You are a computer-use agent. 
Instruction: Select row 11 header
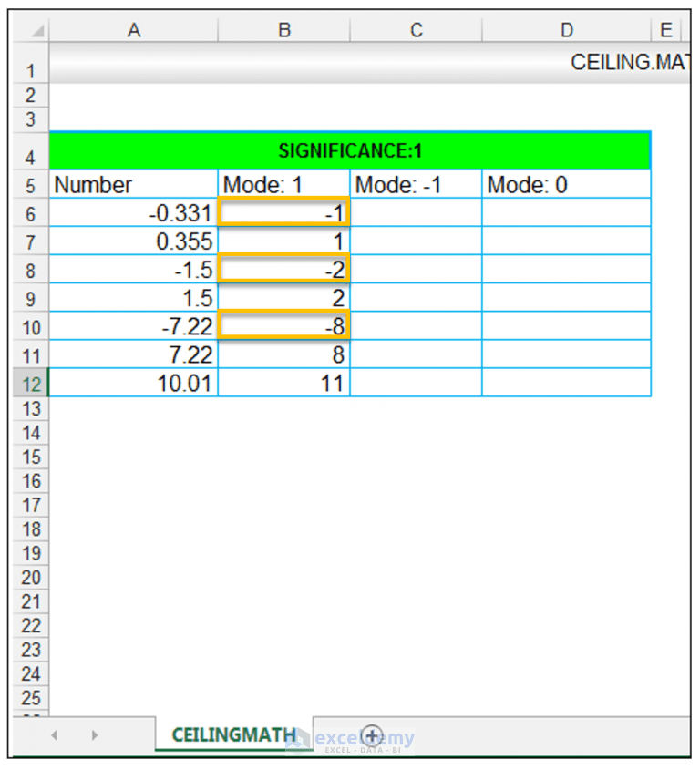[x=30, y=355]
